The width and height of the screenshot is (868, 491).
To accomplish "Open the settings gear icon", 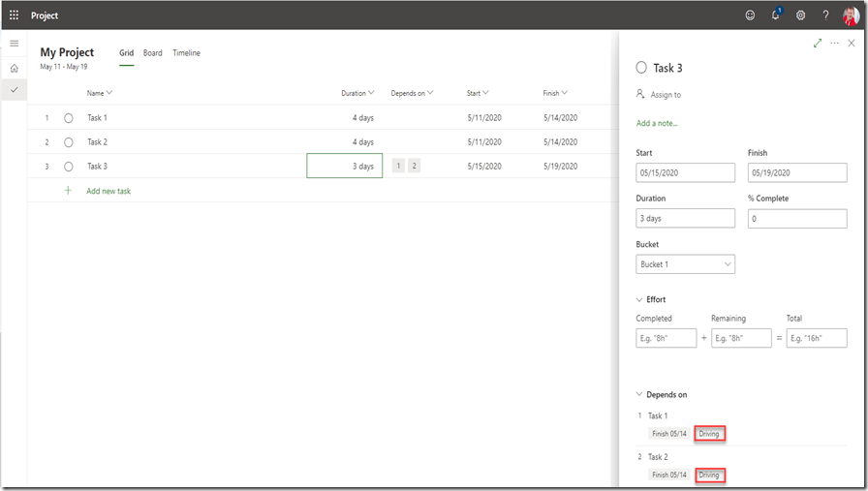I will 800,15.
